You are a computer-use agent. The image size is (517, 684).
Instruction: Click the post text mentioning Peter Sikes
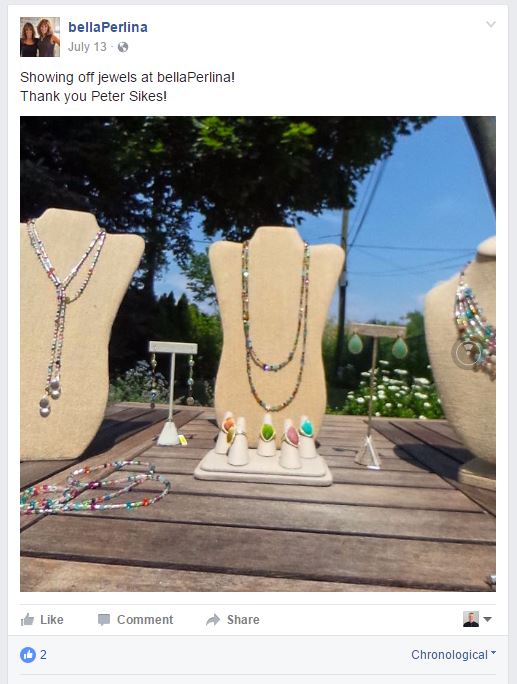tap(93, 96)
